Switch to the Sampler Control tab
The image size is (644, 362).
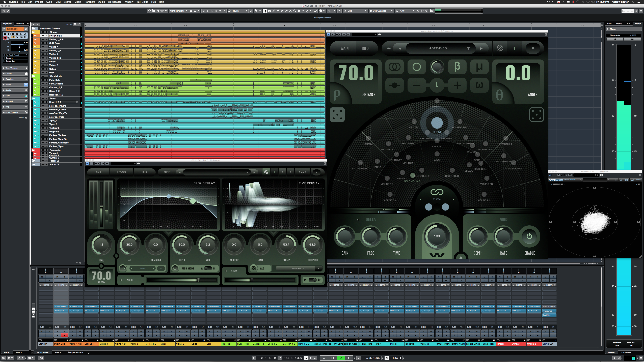[75, 352]
